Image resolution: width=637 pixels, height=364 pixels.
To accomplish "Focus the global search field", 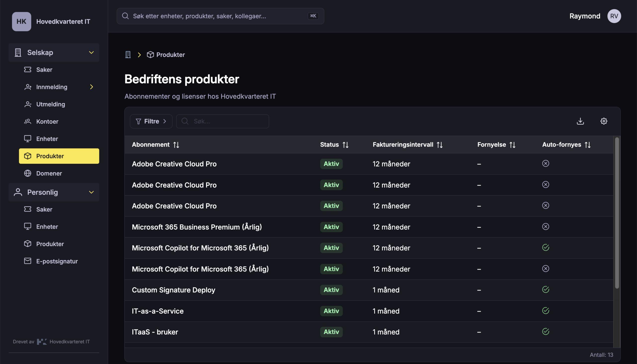I will (x=220, y=16).
